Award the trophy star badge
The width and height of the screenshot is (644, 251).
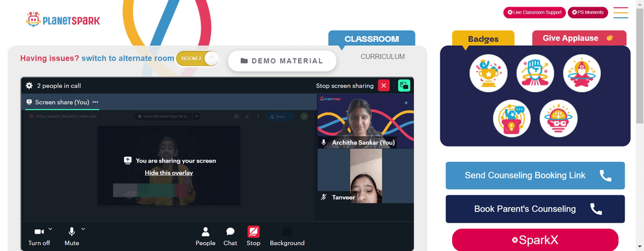click(x=488, y=74)
